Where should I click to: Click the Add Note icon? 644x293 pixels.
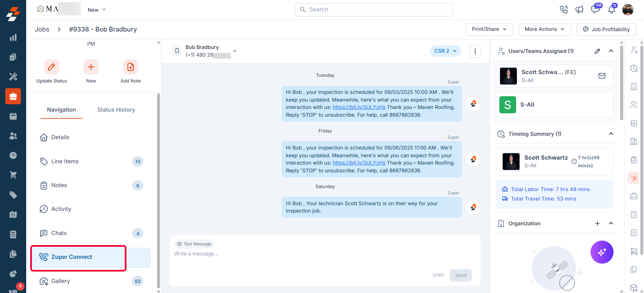pos(131,67)
